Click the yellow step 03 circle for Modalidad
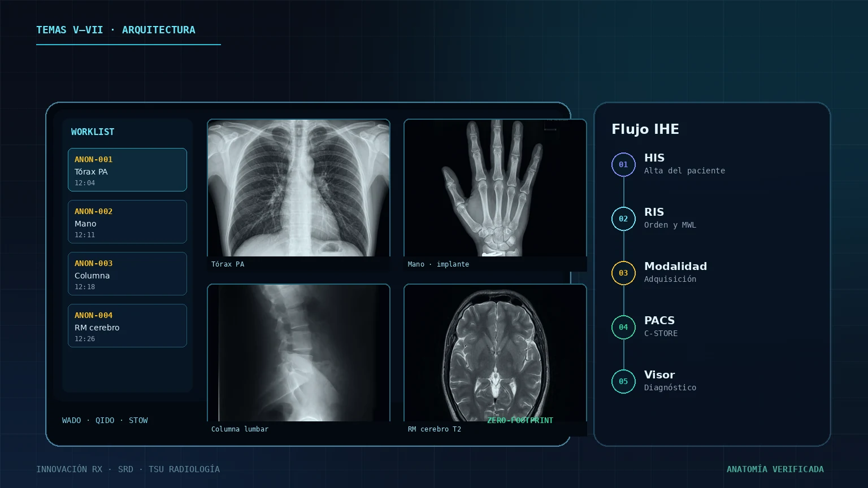The width and height of the screenshot is (868, 488). pyautogui.click(x=623, y=273)
